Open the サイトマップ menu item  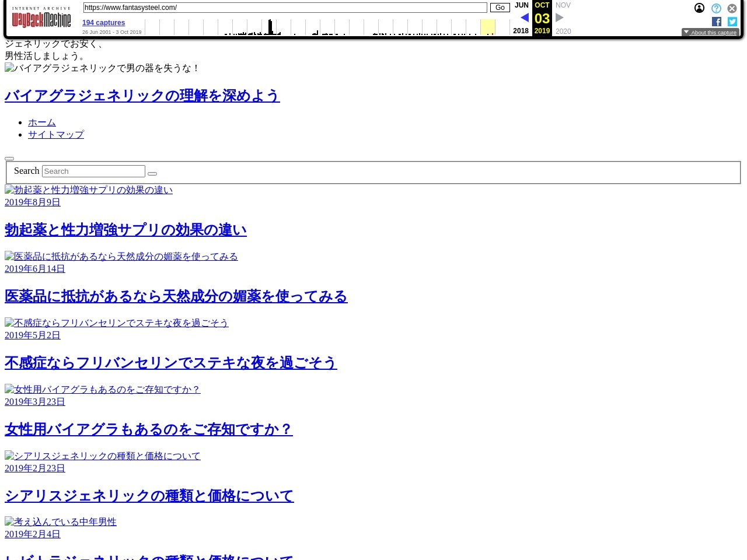[x=56, y=134]
